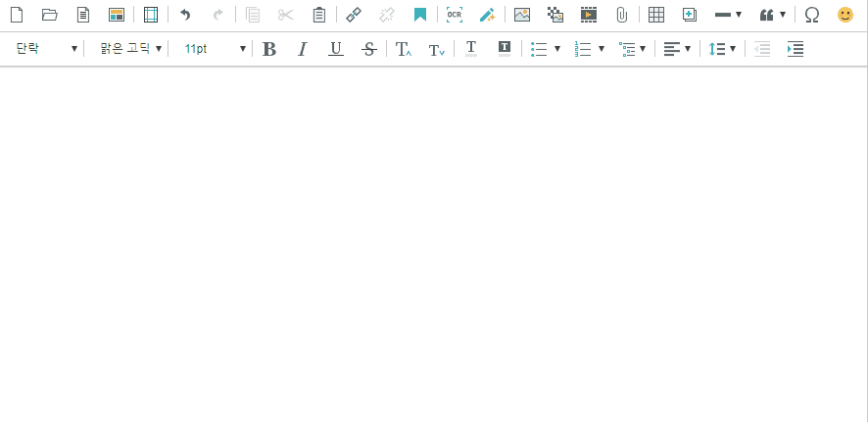Image resolution: width=868 pixels, height=422 pixels.
Task: Toggle strikethrough formatting
Action: pyautogui.click(x=368, y=49)
